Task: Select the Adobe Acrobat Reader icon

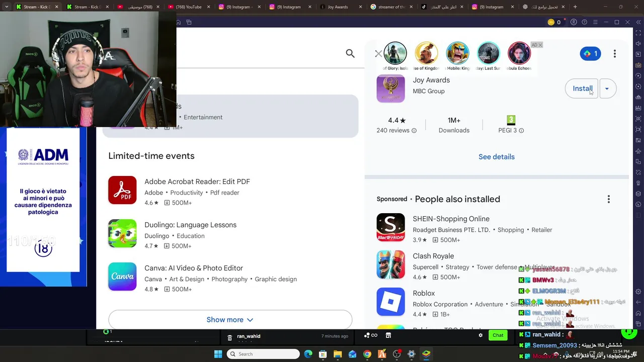Action: click(122, 190)
